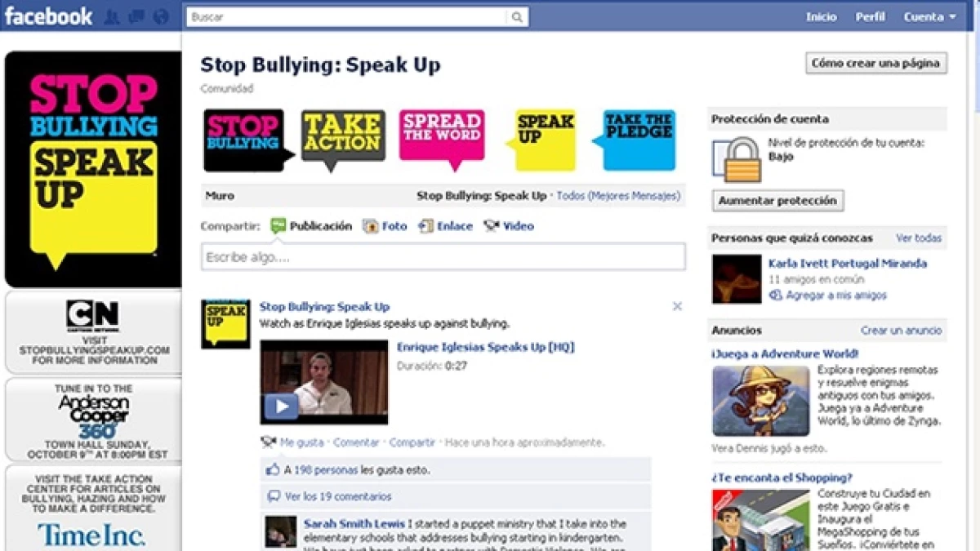The width and height of the screenshot is (980, 551).
Task: Open the Spread the Word pink bubble
Action: pyautogui.click(x=442, y=140)
